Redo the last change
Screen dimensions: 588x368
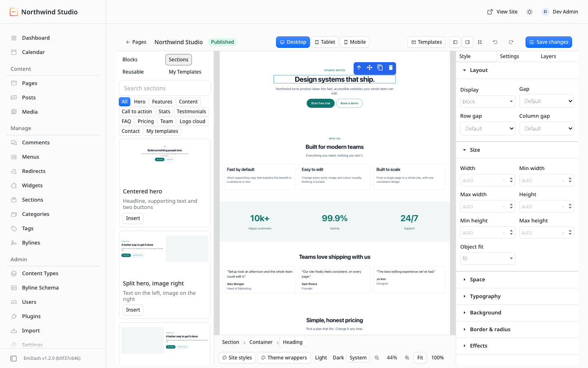coord(511,42)
